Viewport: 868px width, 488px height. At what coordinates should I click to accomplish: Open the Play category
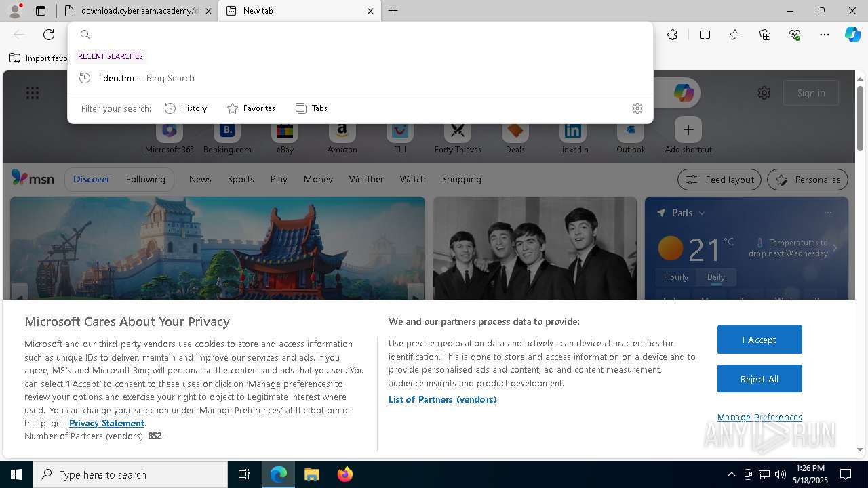click(x=279, y=179)
